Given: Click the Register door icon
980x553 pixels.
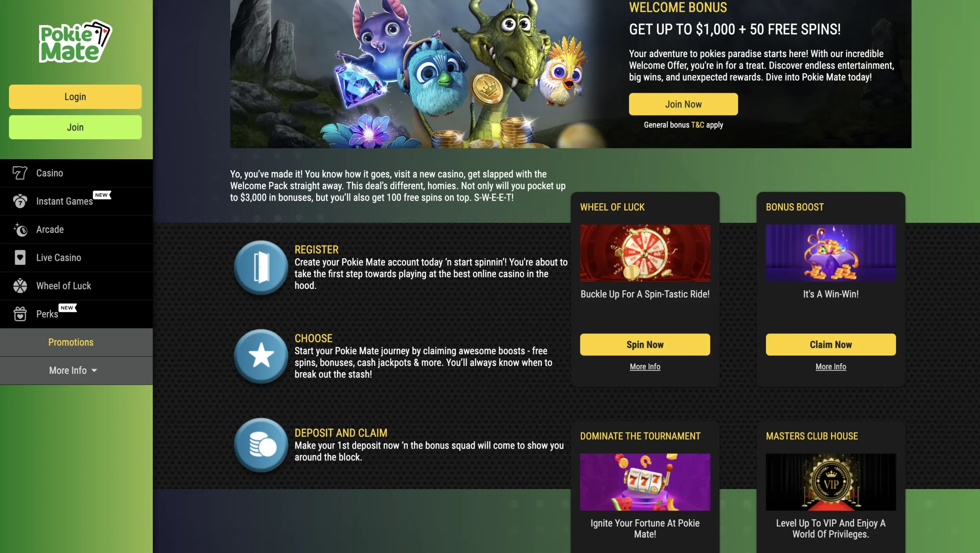Looking at the screenshot, I should pyautogui.click(x=261, y=268).
